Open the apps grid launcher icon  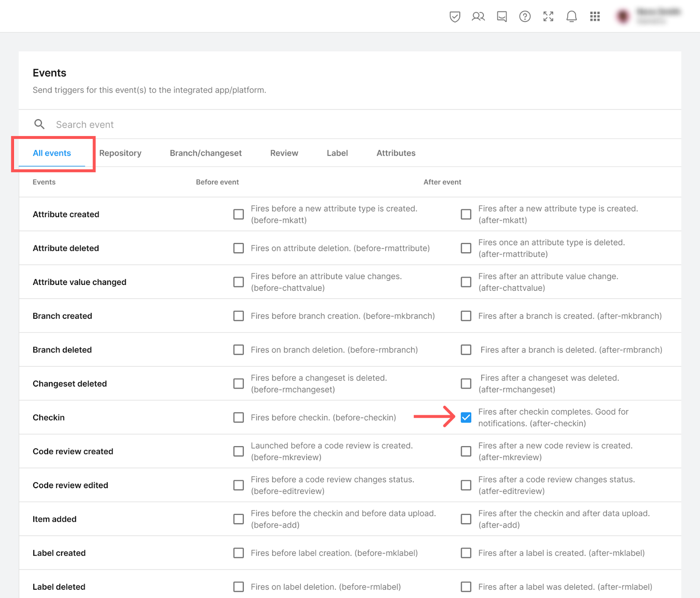(595, 17)
